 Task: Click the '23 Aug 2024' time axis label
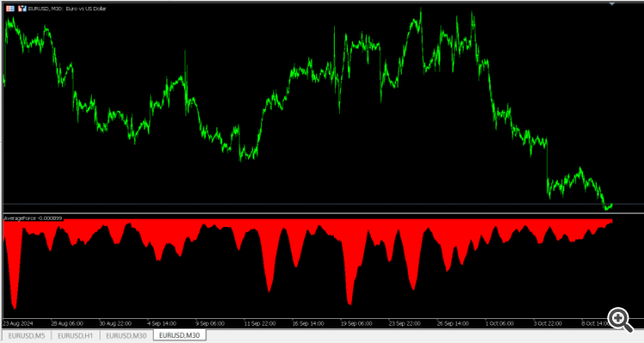coord(18,324)
